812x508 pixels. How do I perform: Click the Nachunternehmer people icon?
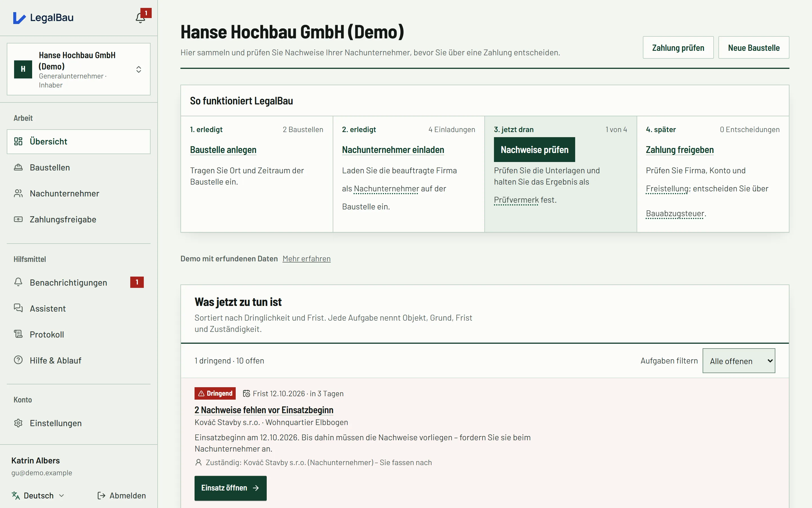(18, 193)
